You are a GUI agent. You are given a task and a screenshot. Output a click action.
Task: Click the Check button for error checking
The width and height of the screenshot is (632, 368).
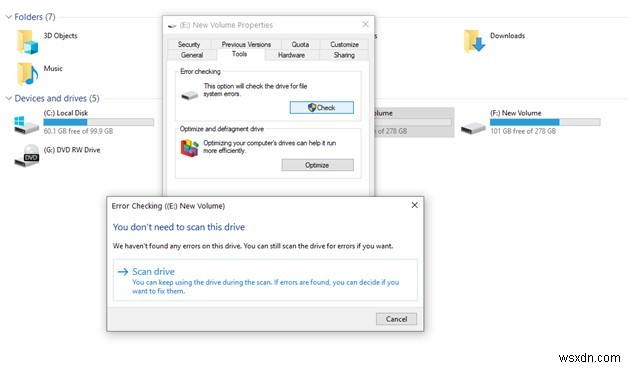[322, 108]
